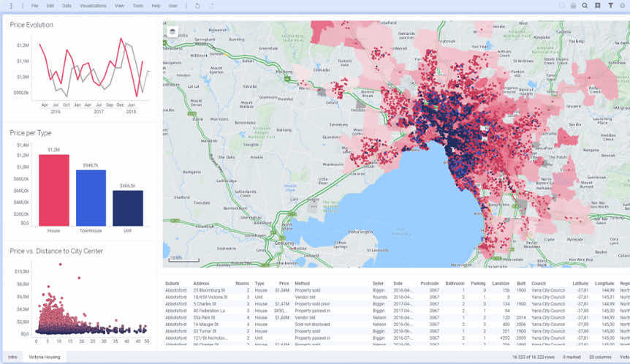The height and width of the screenshot is (364, 630).
Task: Sort table by the Date column header
Action: point(398,284)
